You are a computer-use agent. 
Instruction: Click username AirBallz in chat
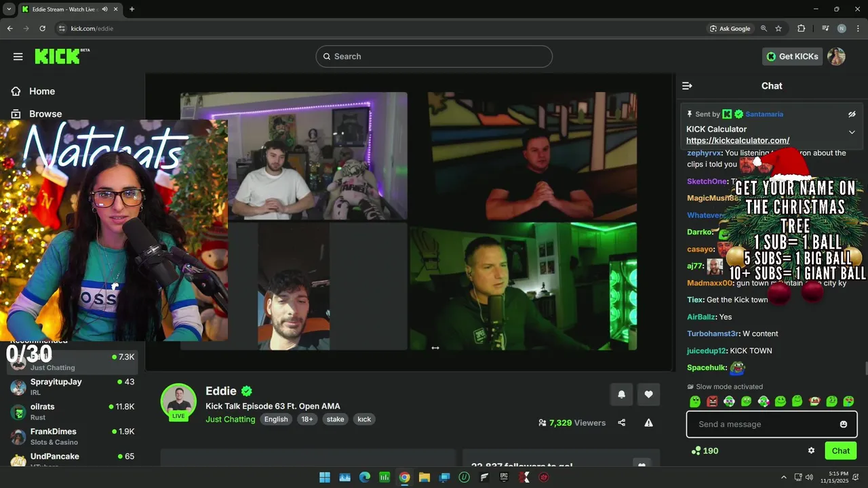click(x=701, y=317)
